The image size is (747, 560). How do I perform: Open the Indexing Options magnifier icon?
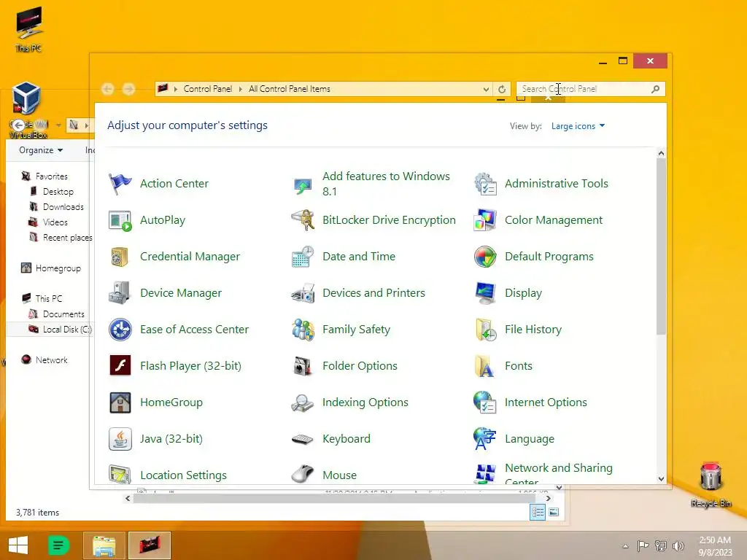tap(303, 402)
